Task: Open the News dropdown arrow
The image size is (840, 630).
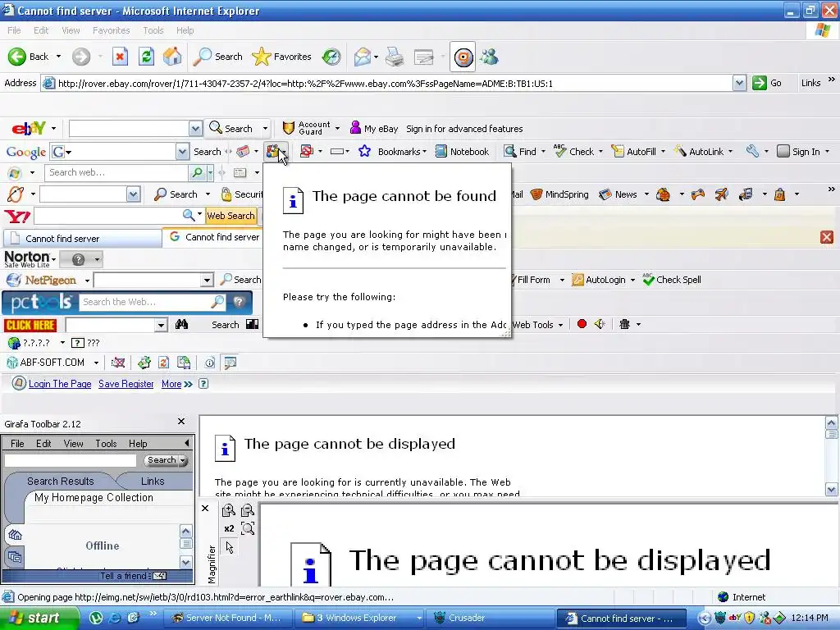Action: click(x=646, y=194)
